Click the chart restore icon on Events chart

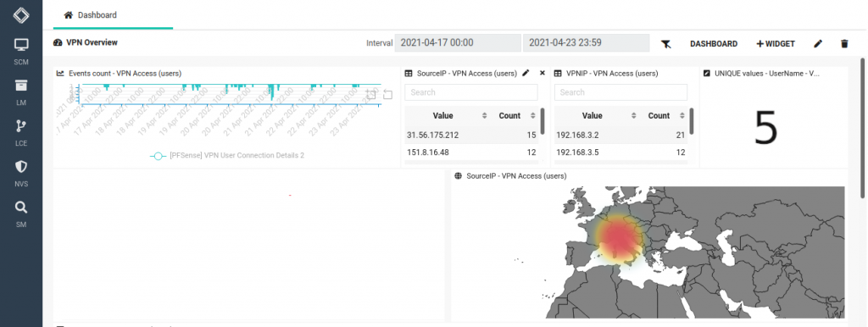point(387,95)
